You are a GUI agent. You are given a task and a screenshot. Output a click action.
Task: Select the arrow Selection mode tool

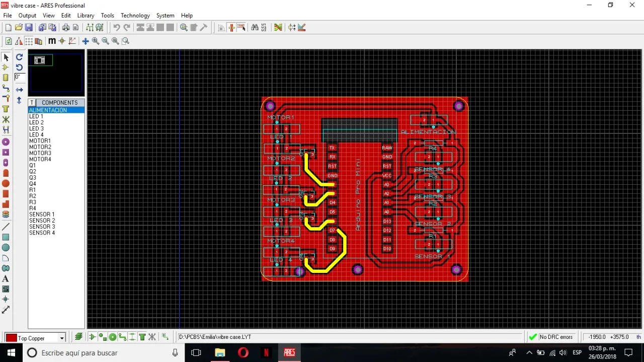tap(6, 57)
